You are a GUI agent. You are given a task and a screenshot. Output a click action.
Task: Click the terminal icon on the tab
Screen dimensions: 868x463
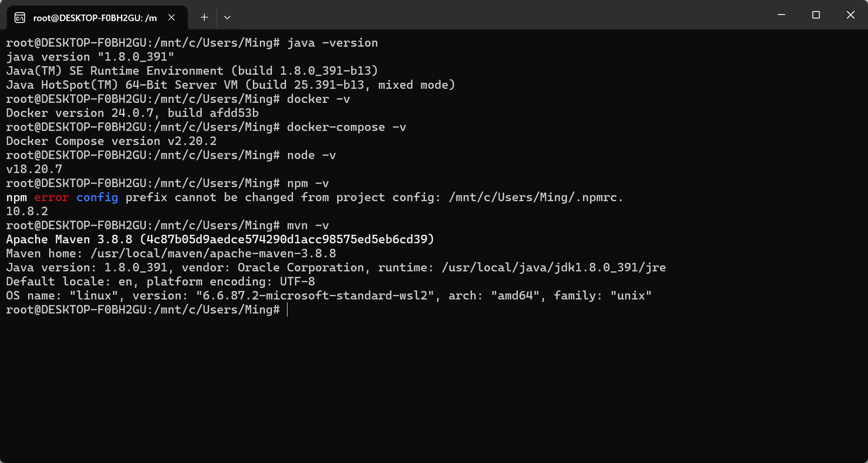(x=20, y=18)
